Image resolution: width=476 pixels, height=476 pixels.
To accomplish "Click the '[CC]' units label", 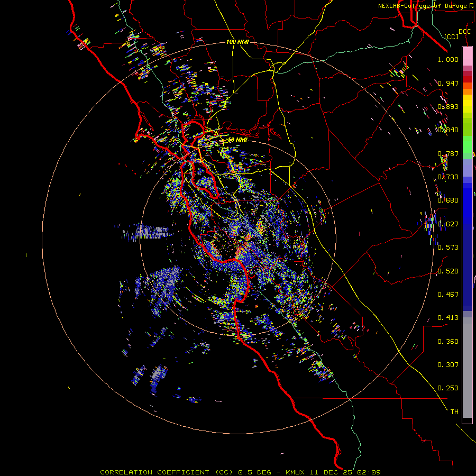I will [x=452, y=36].
